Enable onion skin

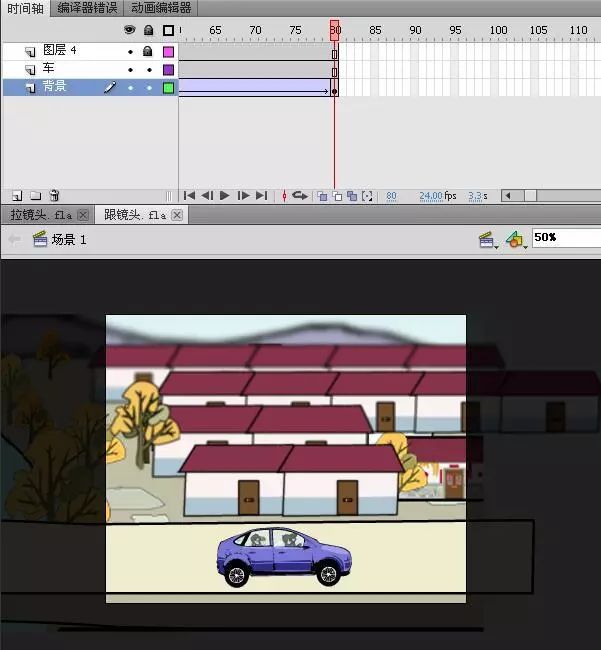[x=322, y=196]
